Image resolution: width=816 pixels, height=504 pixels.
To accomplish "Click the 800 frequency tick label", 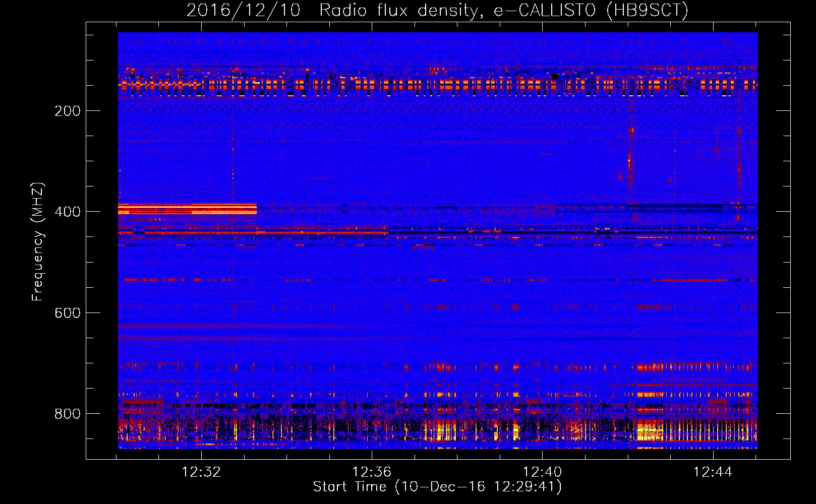I will click(68, 414).
